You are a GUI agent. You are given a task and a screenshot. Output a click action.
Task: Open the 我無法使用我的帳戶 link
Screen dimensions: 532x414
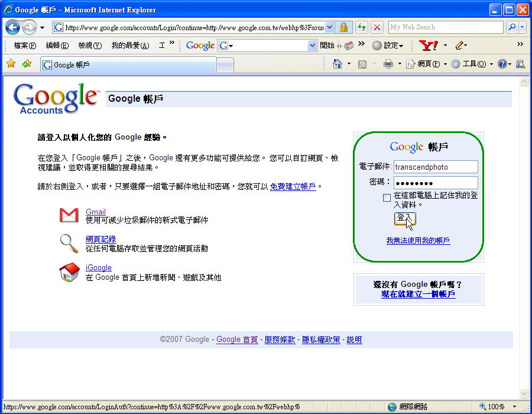point(418,241)
